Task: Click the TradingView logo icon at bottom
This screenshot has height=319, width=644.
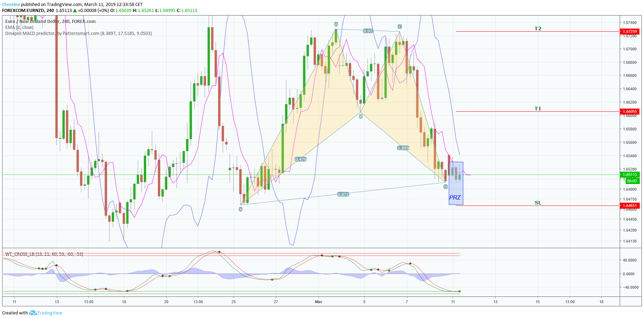Action: point(33,313)
